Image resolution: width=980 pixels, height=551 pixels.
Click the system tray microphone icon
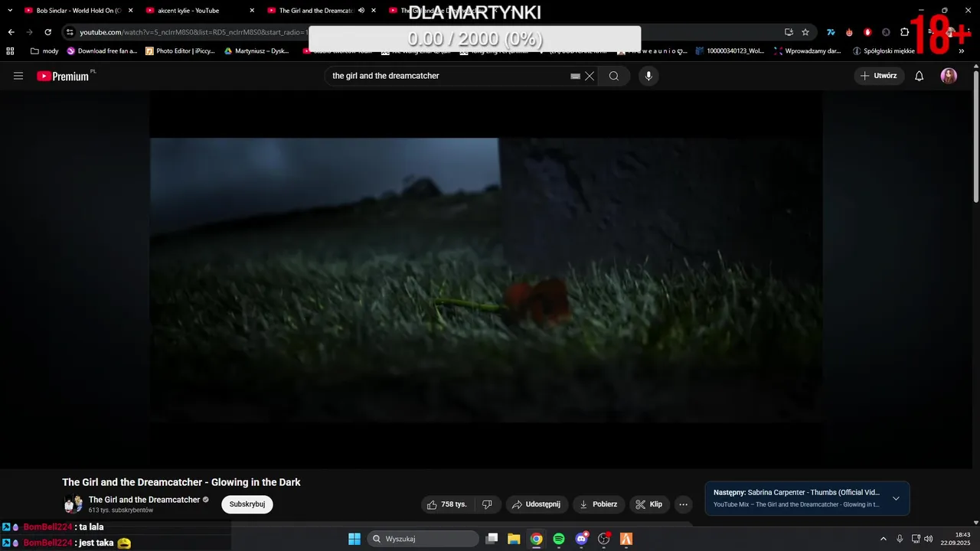point(900,539)
